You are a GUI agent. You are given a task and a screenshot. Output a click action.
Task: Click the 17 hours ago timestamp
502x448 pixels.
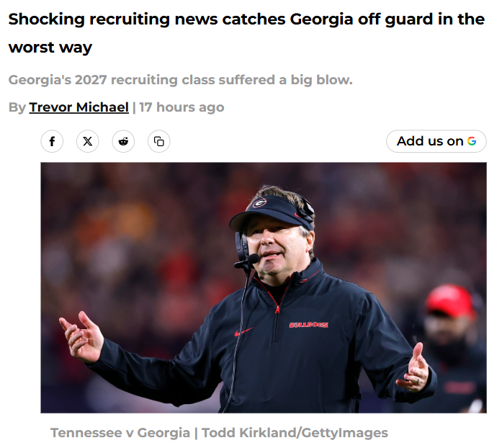tap(181, 107)
